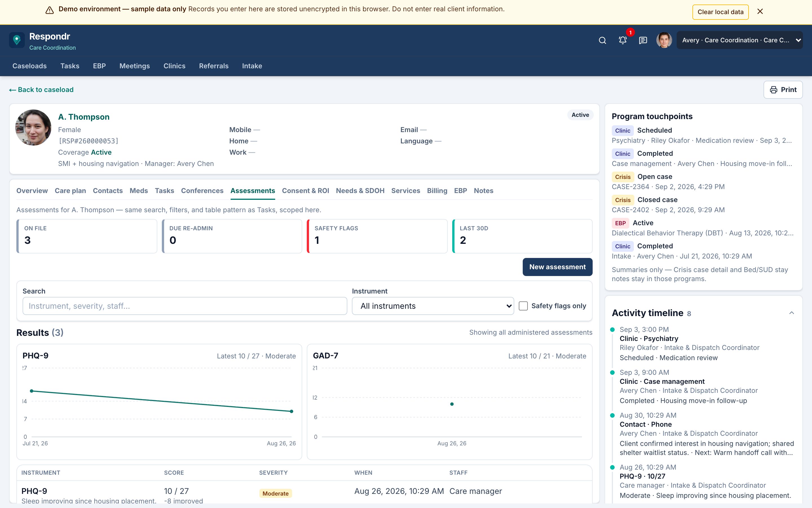Click the Respondr logo icon
The height and width of the screenshot is (508, 812).
[x=17, y=40]
